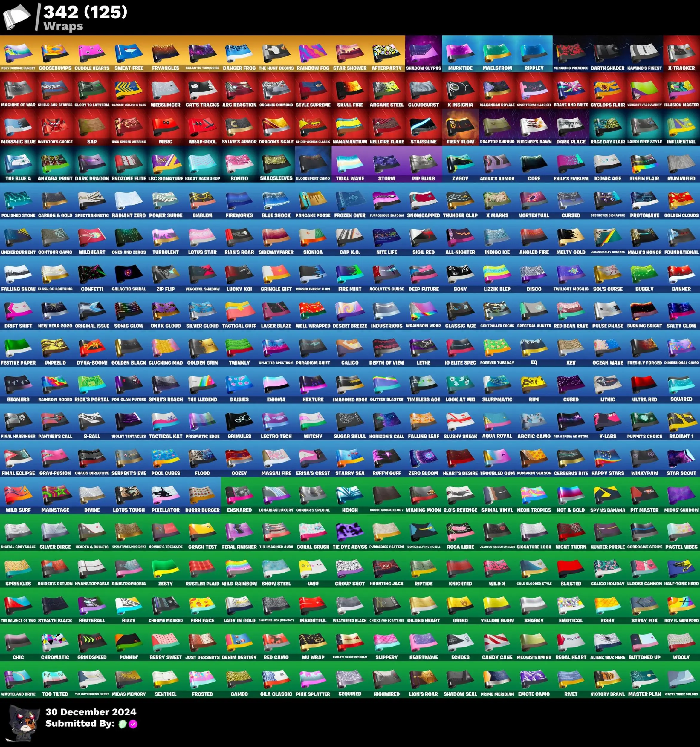The height and width of the screenshot is (747, 700).
Task: Click the pink verified badge
Action: click(x=133, y=724)
